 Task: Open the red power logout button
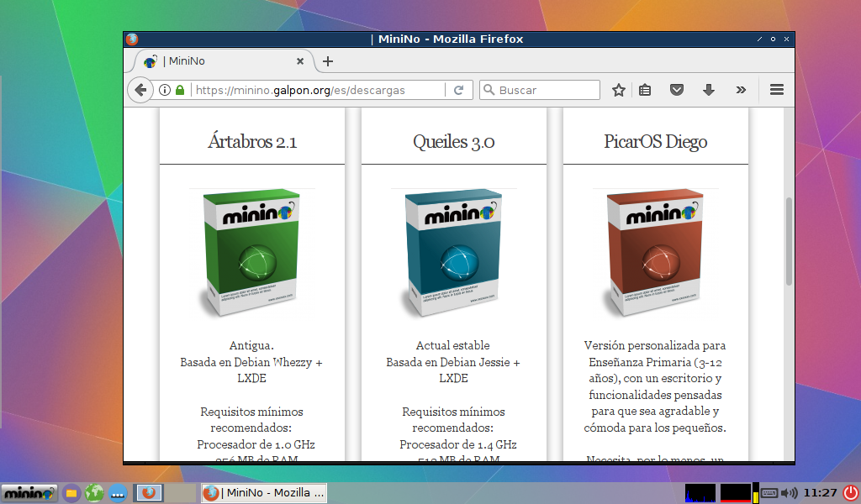850,493
